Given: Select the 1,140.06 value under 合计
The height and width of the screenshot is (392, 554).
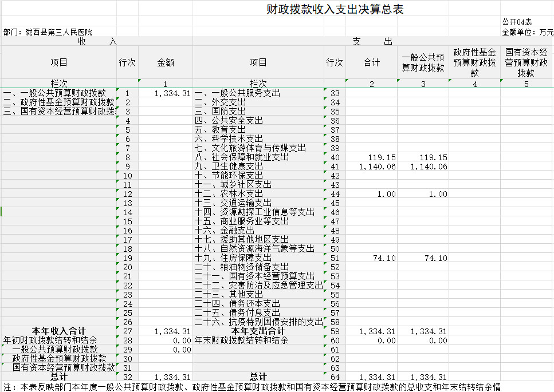Looking at the screenshot, I should pyautogui.click(x=378, y=167).
